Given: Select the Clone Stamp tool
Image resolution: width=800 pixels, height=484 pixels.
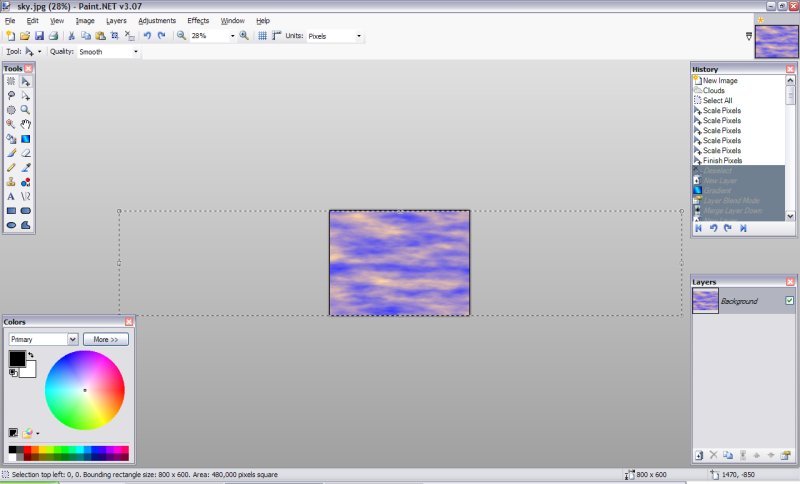Looking at the screenshot, I should [11, 182].
